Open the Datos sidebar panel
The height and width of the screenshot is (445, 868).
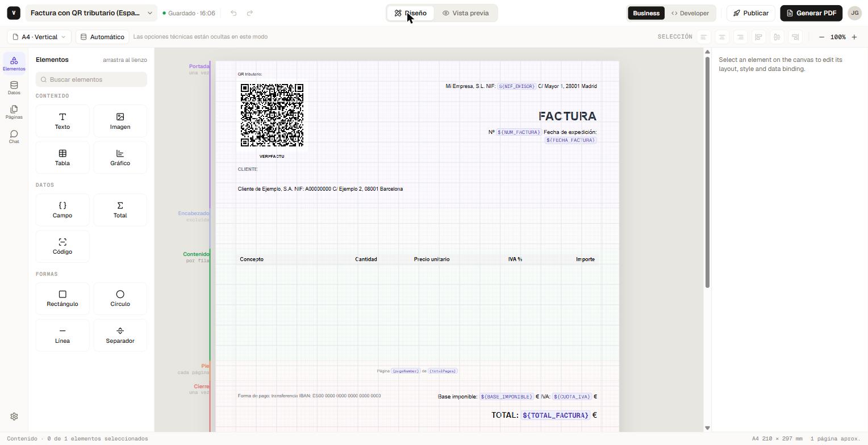coord(14,87)
